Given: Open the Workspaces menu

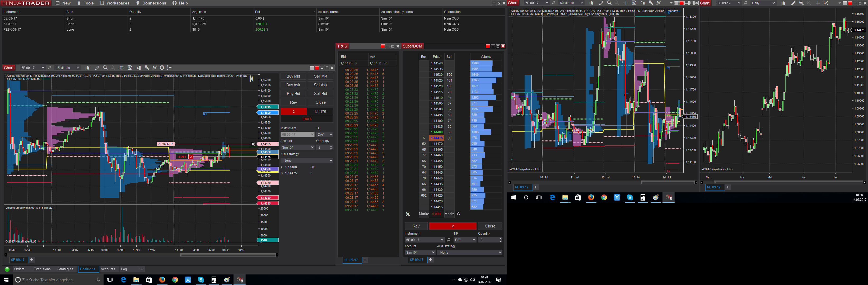Looking at the screenshot, I should (115, 3).
